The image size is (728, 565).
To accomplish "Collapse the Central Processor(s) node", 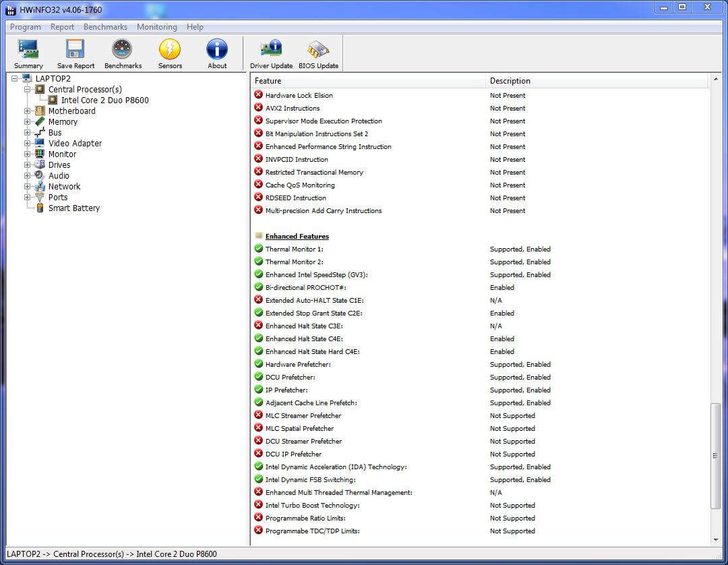I will (x=28, y=90).
